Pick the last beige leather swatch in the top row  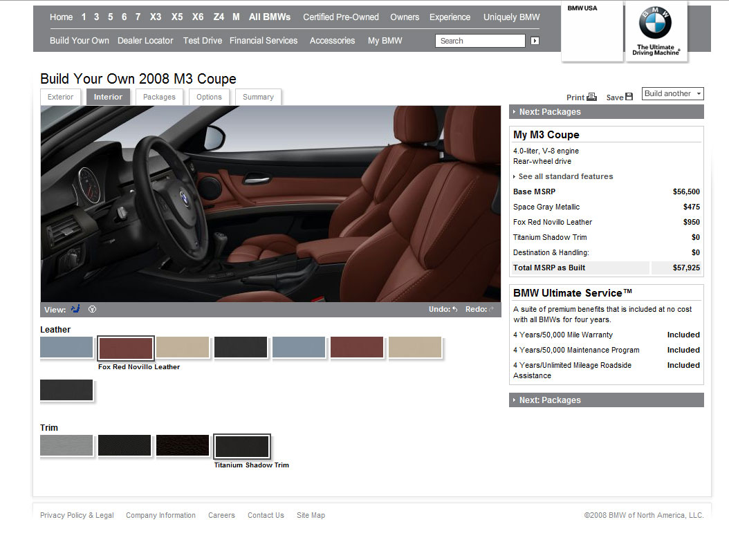415,347
